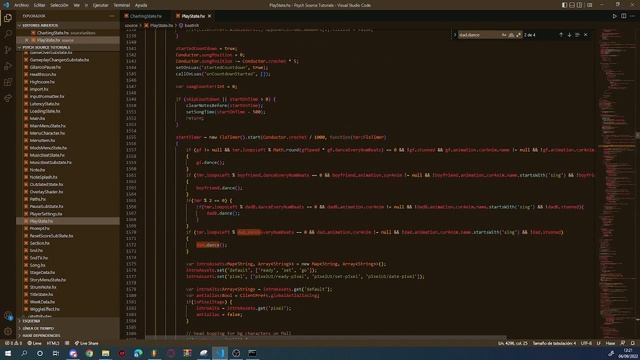Click the UTF-8 encoding status item

[586, 343]
